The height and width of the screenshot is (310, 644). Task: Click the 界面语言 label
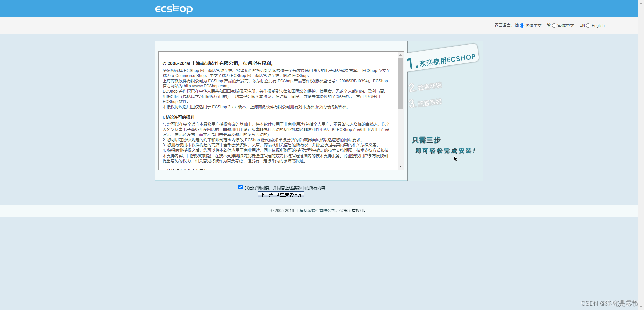coord(503,25)
